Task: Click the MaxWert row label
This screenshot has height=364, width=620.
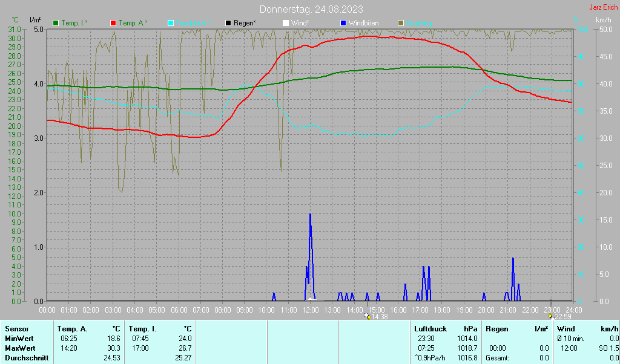Action: 19,348
